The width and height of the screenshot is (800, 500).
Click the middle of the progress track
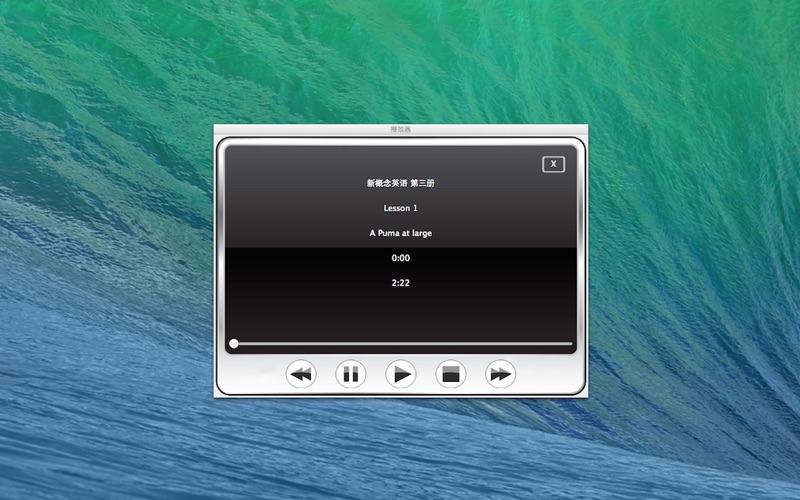(x=401, y=343)
